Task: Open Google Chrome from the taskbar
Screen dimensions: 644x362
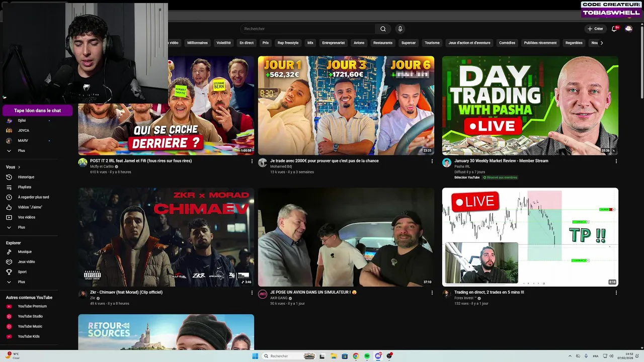Action: 356,356
